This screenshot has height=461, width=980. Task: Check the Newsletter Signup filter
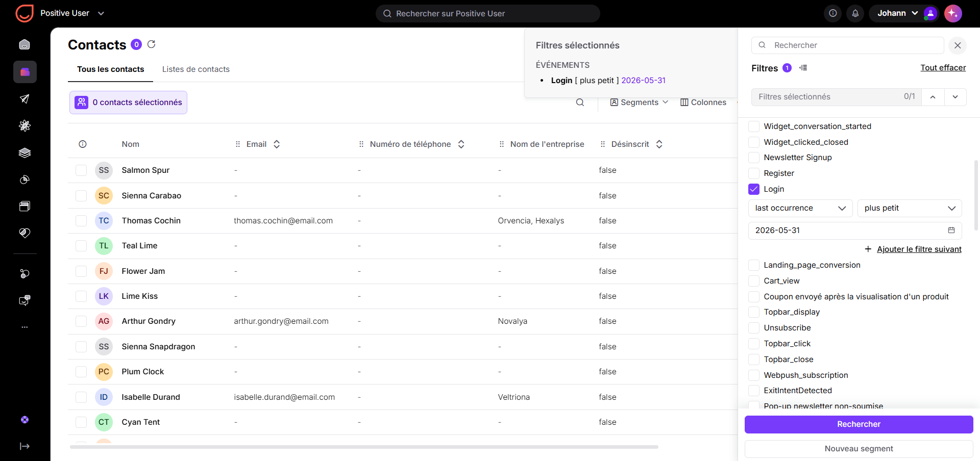[754, 158]
